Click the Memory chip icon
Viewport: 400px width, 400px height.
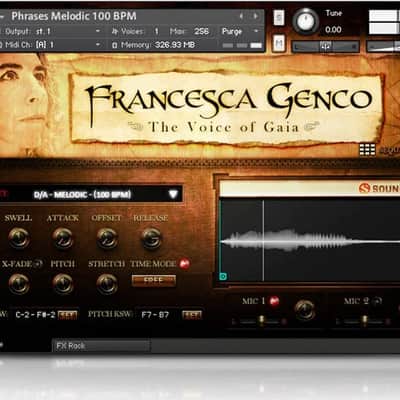pos(115,45)
